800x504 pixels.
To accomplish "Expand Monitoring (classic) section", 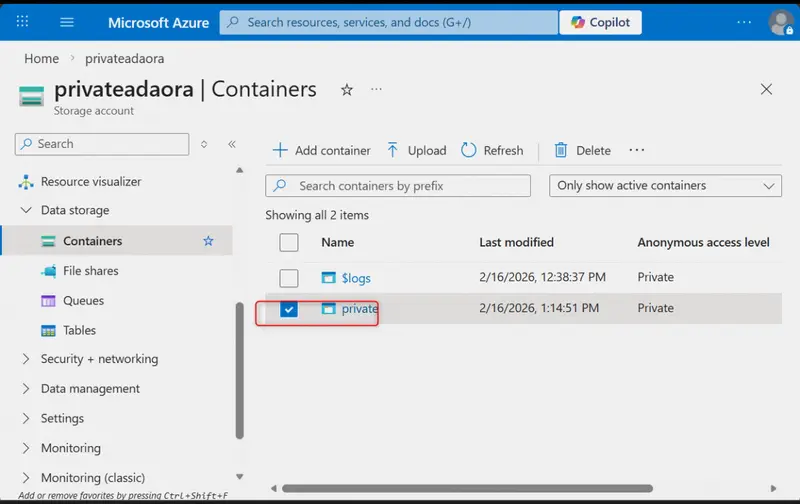I will click(26, 477).
